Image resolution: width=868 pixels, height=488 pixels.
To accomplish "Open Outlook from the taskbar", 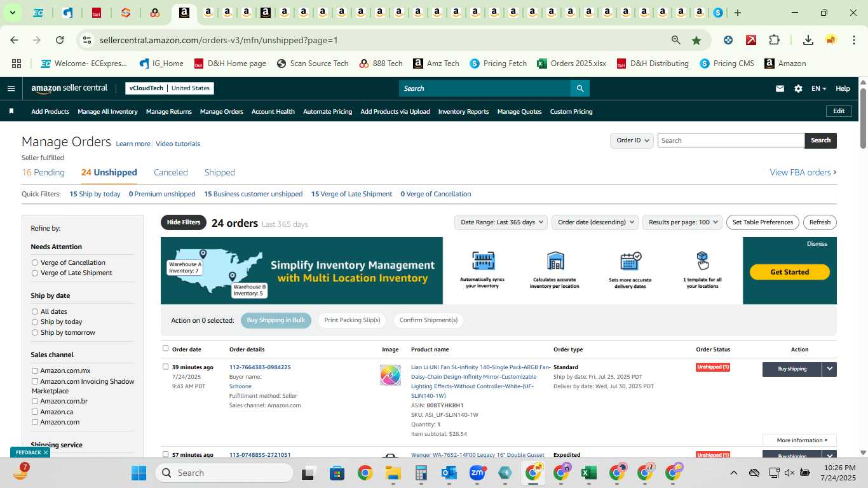I will tap(449, 473).
